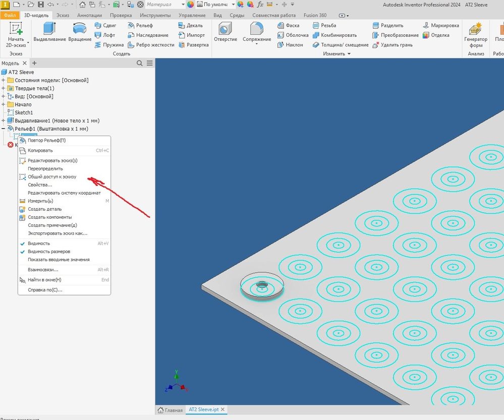This screenshot has height=420, width=504.
Task: Click the appearance color wheel icon
Action: tap(190, 5)
